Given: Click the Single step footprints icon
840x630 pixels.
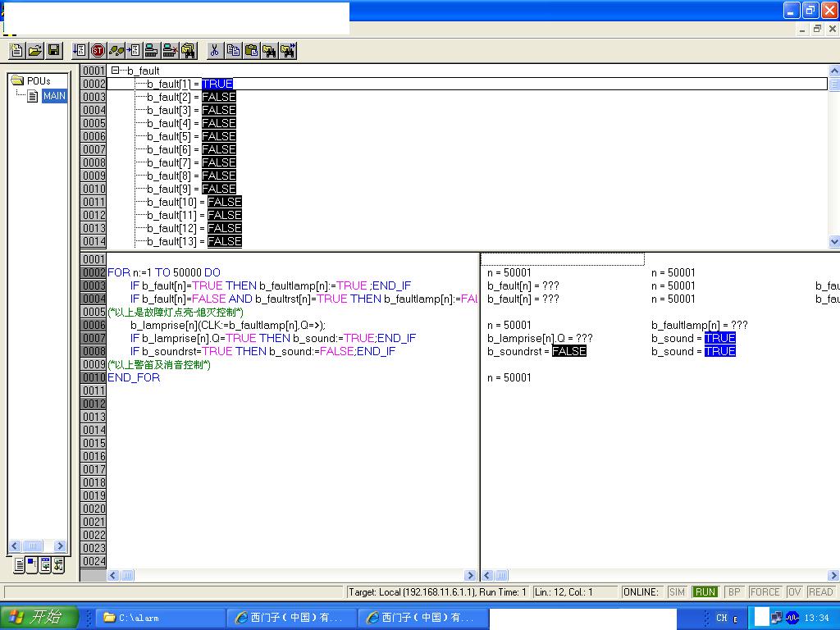Looking at the screenshot, I should tap(116, 51).
